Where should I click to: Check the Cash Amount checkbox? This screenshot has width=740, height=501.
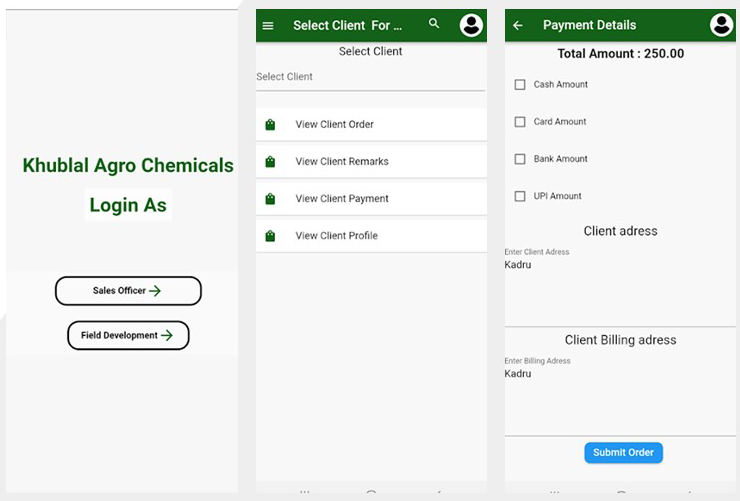coord(520,84)
